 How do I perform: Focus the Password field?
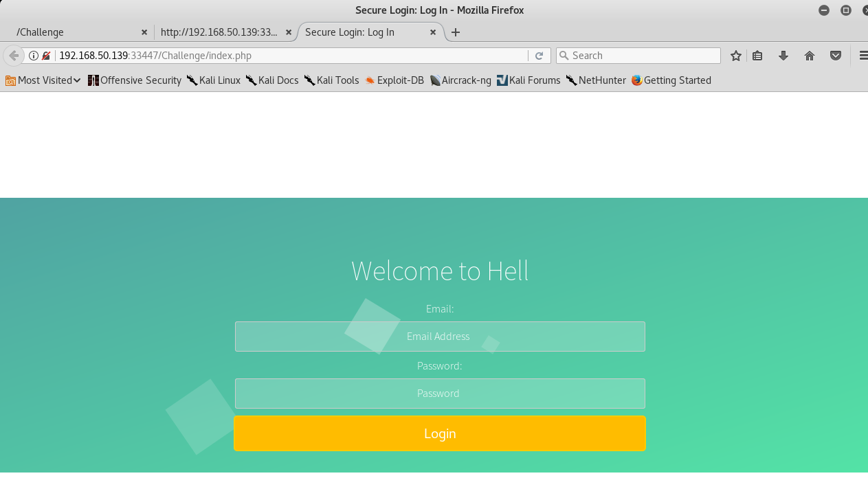tap(440, 394)
